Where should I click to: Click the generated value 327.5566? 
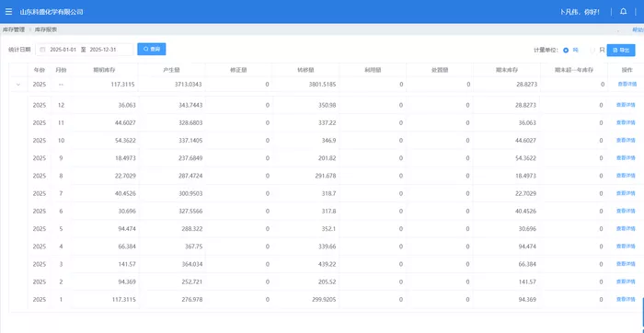(x=191, y=211)
